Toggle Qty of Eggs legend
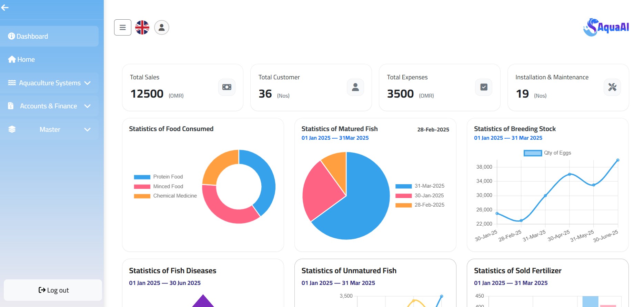644x307 pixels. (547, 153)
